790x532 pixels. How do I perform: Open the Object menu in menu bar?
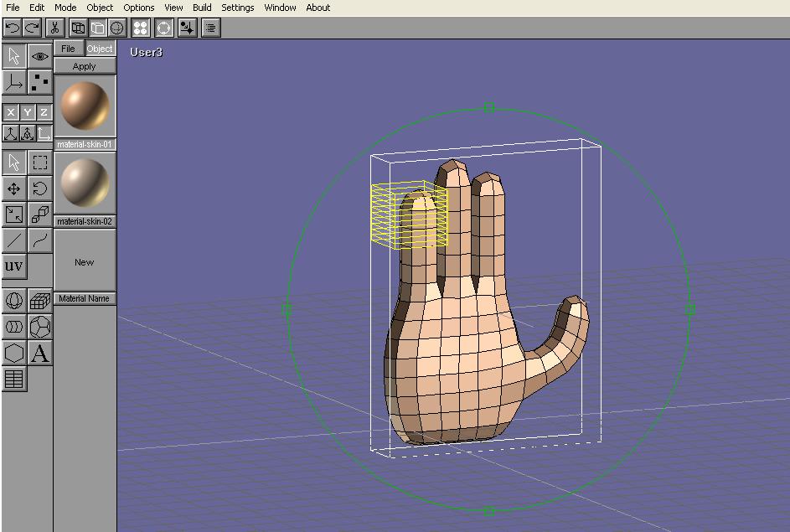pyautogui.click(x=100, y=8)
